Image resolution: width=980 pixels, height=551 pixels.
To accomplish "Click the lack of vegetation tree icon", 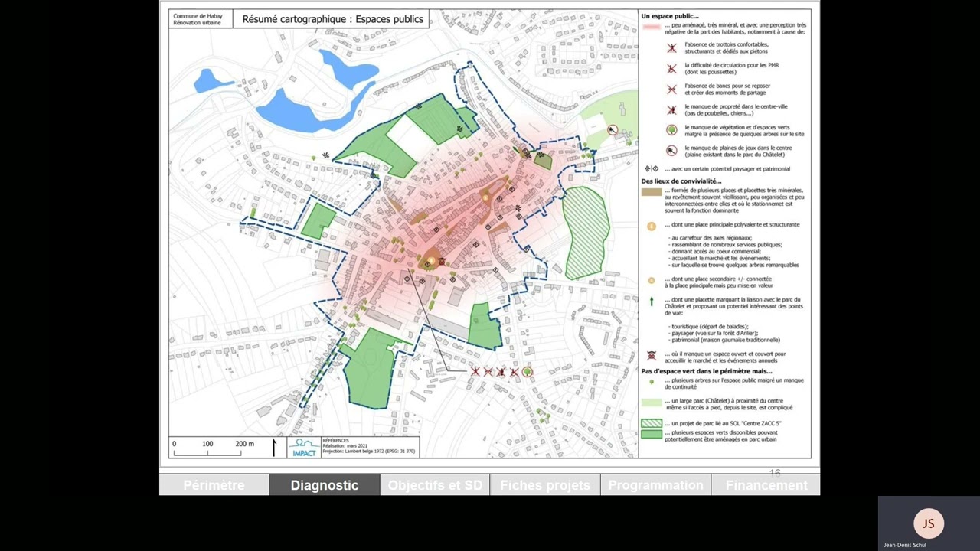I will coord(671,131).
